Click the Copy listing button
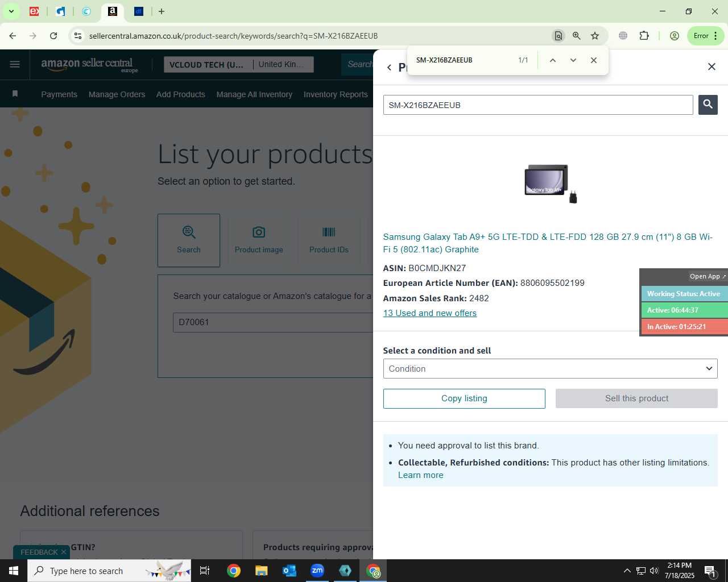 [464, 398]
